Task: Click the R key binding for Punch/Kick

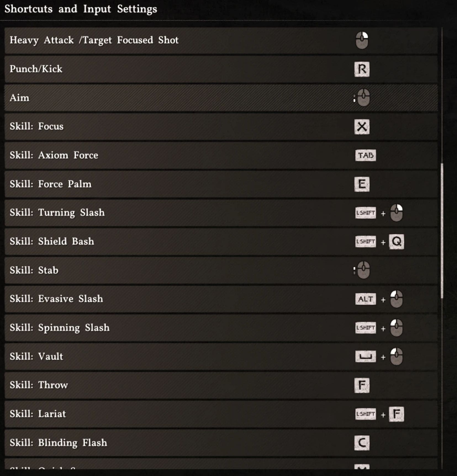Action: [362, 69]
